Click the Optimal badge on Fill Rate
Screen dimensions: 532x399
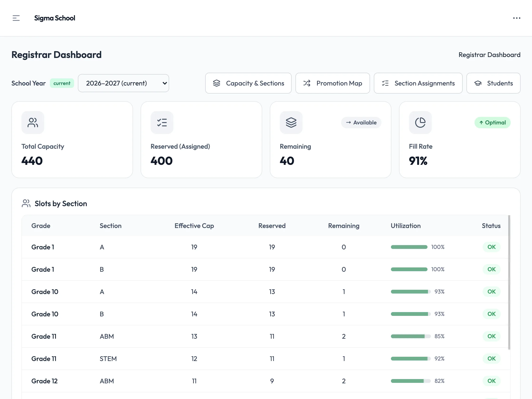[492, 123]
